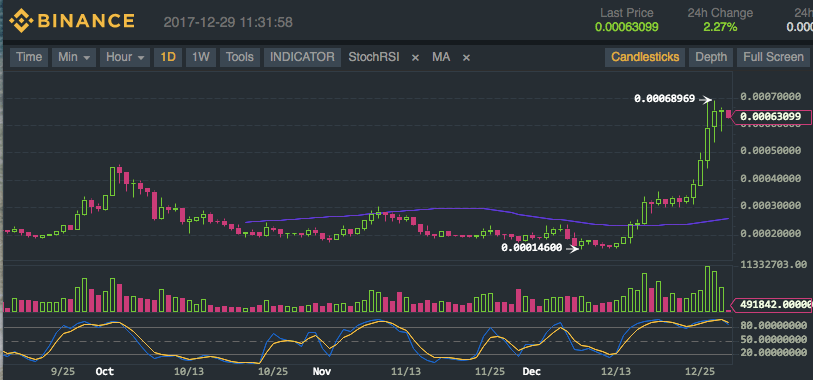Click the low price label 0.00014600
The width and height of the screenshot is (813, 380).
pos(531,248)
